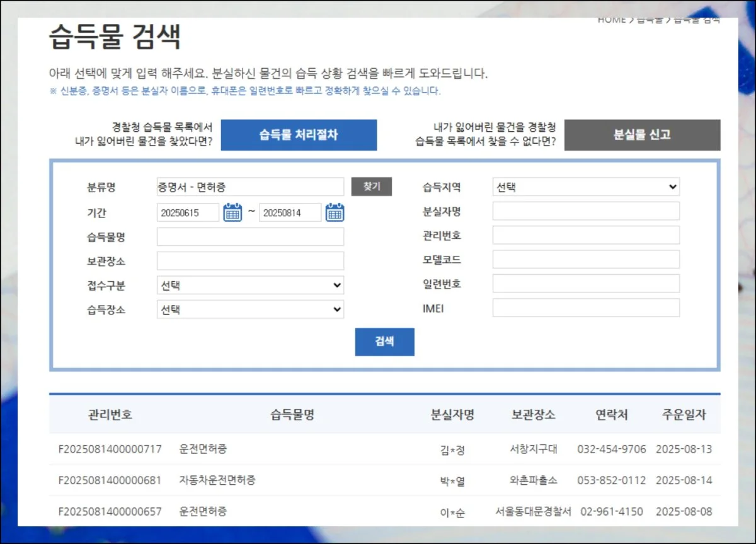This screenshot has height=544, width=756.
Task: Click the HOME breadcrumb link
Action: [607, 19]
